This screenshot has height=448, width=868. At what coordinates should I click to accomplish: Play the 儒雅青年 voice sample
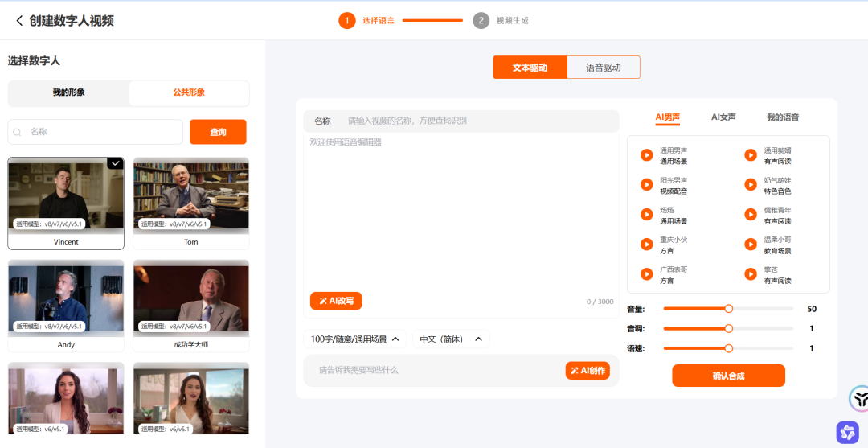coord(751,215)
